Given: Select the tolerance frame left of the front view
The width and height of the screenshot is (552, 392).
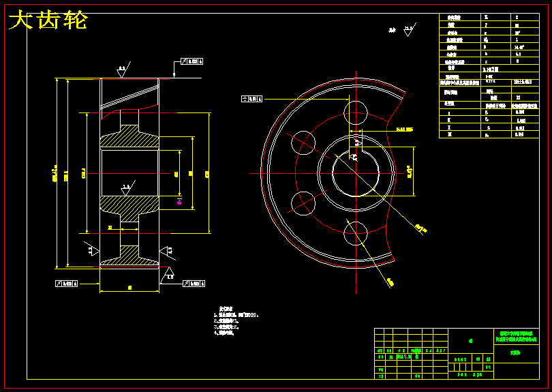Looking at the screenshot, I should (x=251, y=99).
